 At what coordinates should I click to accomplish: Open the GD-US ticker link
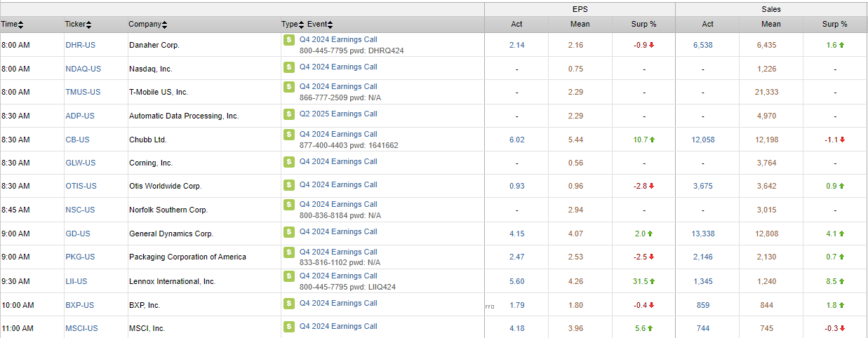pos(78,234)
